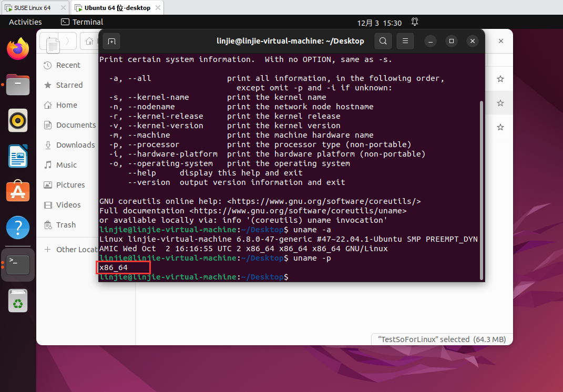This screenshot has width=563, height=392.
Task: Click the TestSoForLinux selected status text
Action: pos(442,339)
